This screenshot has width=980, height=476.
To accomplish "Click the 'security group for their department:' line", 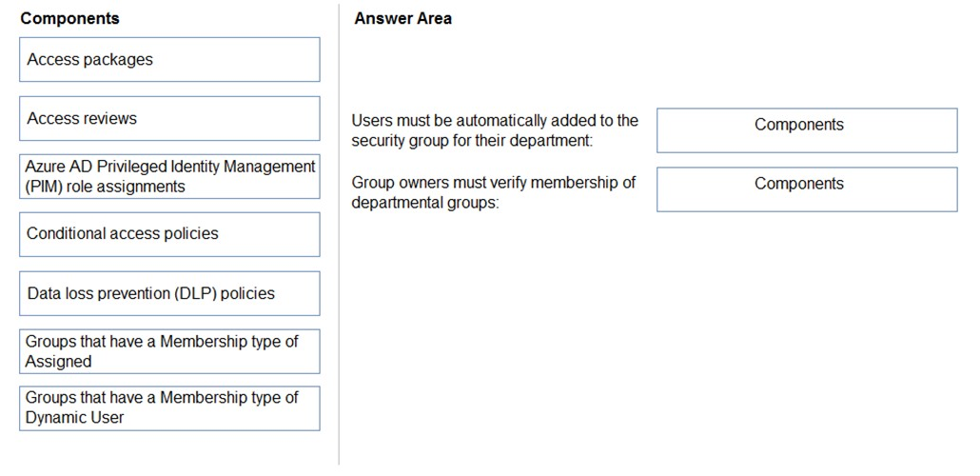I will (472, 141).
